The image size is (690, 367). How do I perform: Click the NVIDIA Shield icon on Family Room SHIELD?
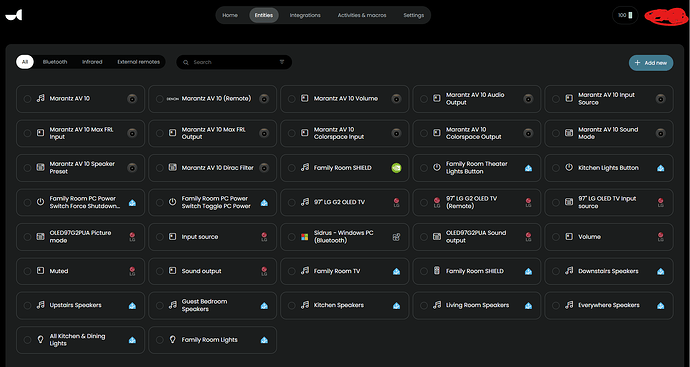(x=396, y=168)
